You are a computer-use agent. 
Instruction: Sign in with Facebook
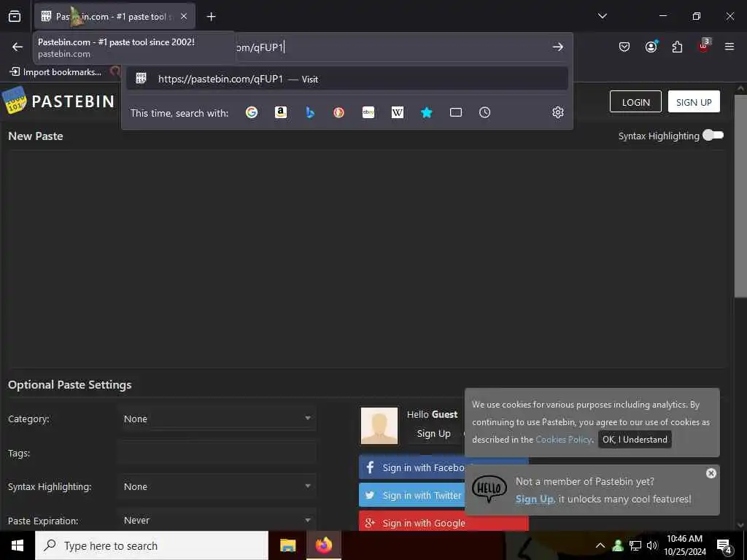pyautogui.click(x=411, y=467)
